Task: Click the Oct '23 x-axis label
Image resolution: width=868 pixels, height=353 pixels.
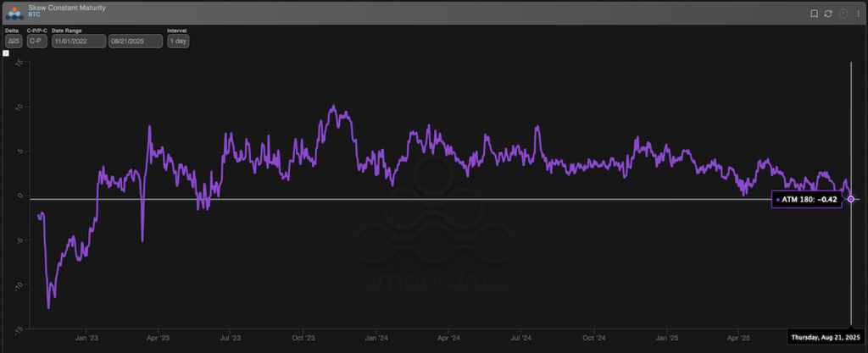Action: [x=303, y=336]
